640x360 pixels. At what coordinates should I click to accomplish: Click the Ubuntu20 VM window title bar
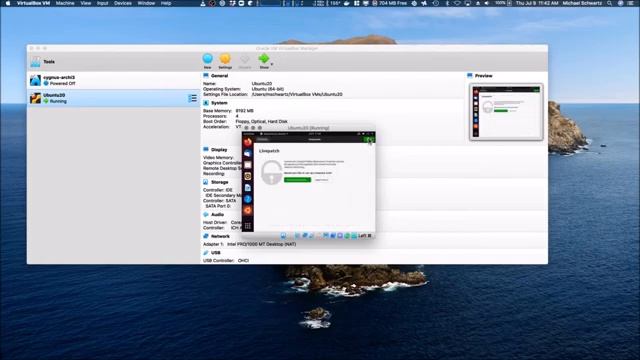(309, 128)
